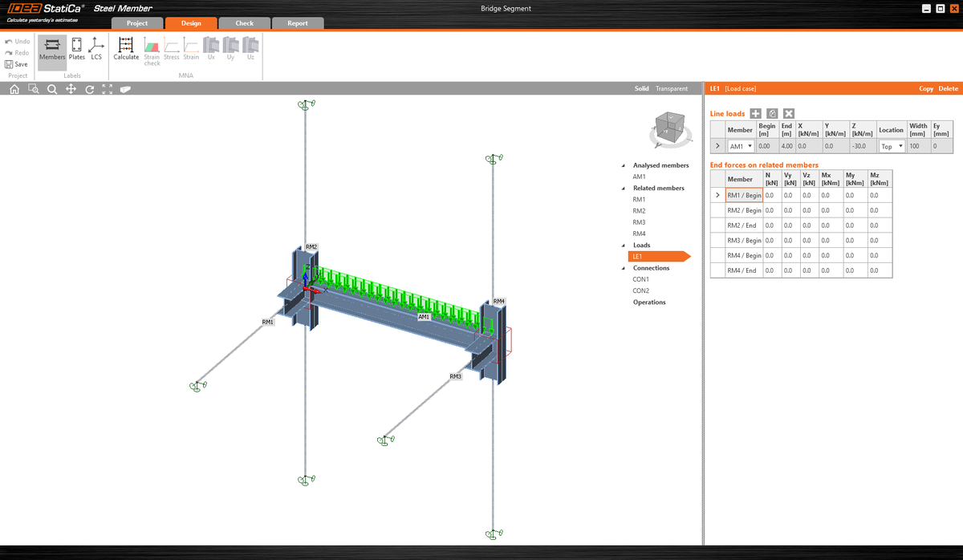Activate the LCS labels icon

96,50
